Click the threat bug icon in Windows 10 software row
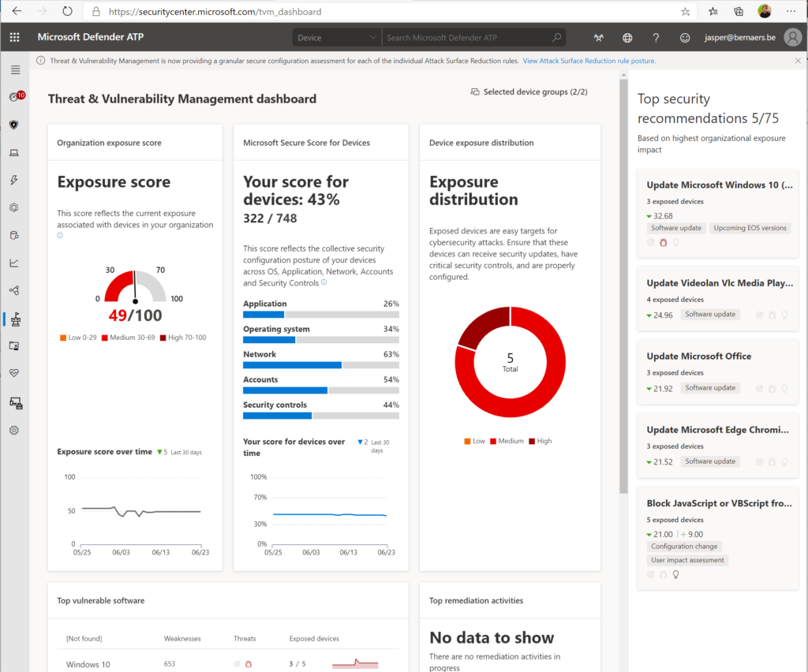This screenshot has height=672, width=808. (x=249, y=664)
